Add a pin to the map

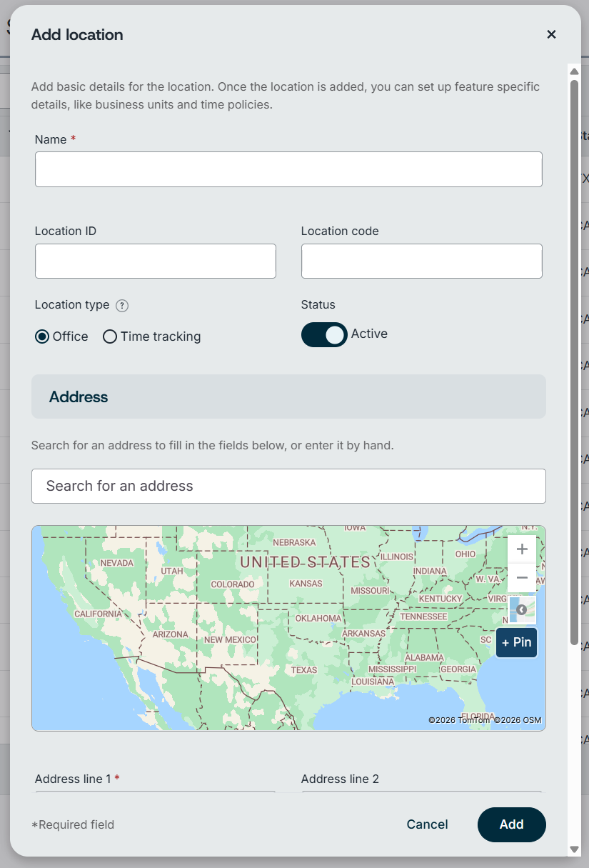(x=516, y=642)
